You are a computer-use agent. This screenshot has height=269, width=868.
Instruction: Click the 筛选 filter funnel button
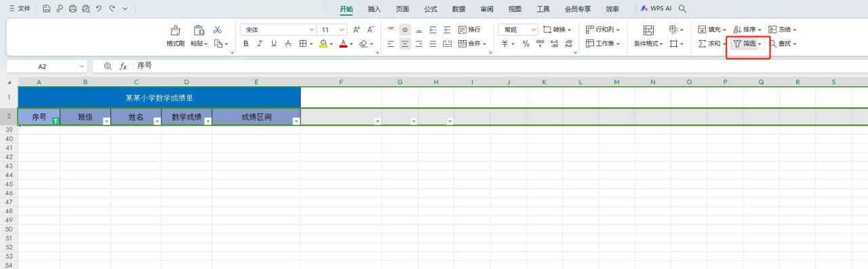pos(745,43)
